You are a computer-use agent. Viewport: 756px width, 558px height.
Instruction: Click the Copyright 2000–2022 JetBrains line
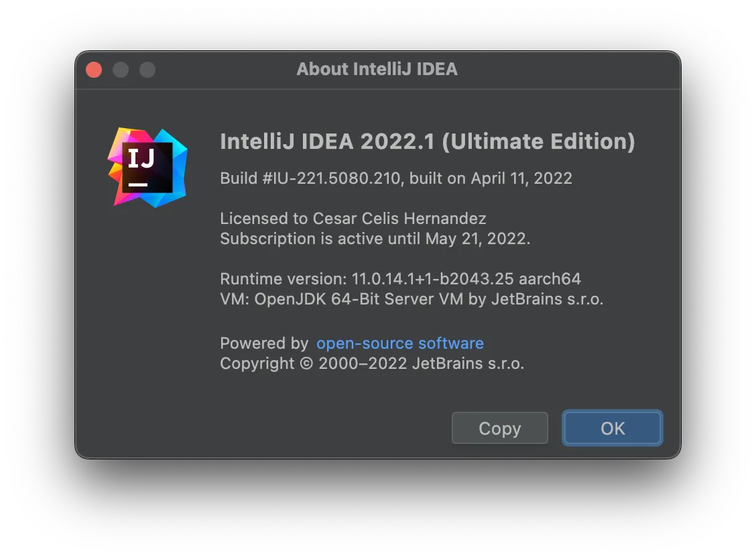pos(372,364)
